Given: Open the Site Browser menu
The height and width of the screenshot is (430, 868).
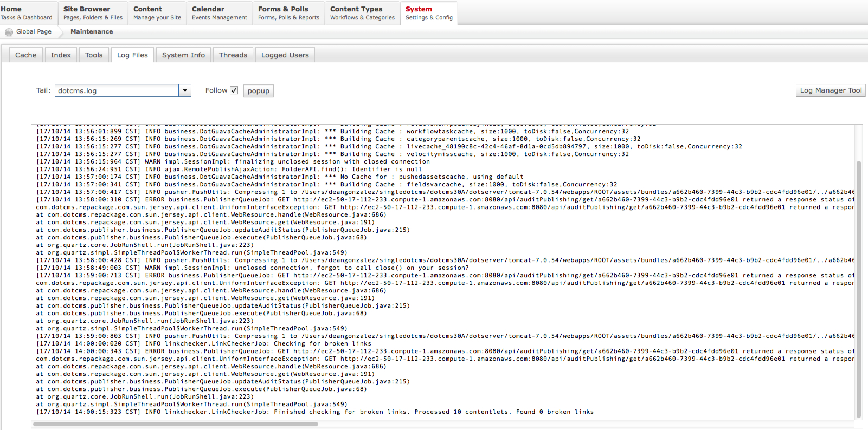Looking at the screenshot, I should 92,13.
